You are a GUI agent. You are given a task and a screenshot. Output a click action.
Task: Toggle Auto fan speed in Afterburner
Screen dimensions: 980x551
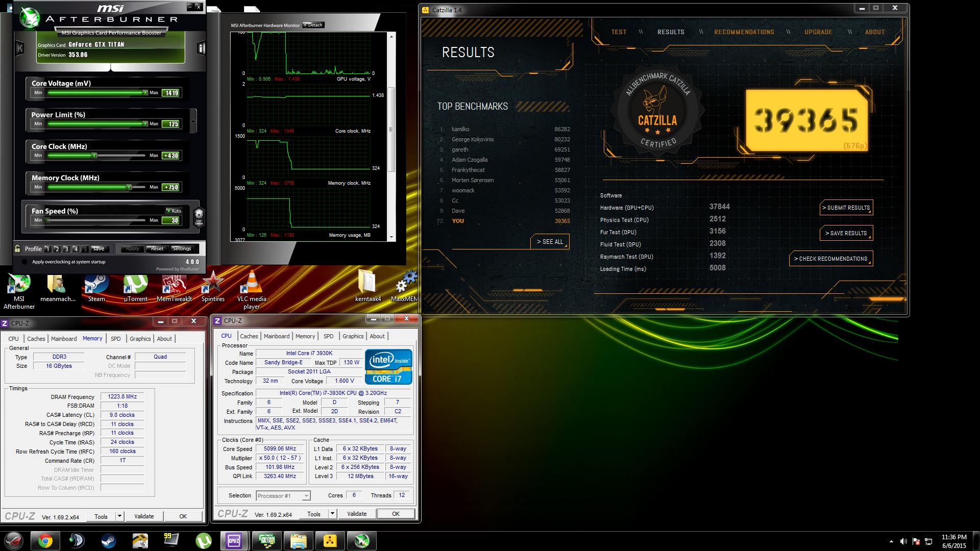(174, 211)
